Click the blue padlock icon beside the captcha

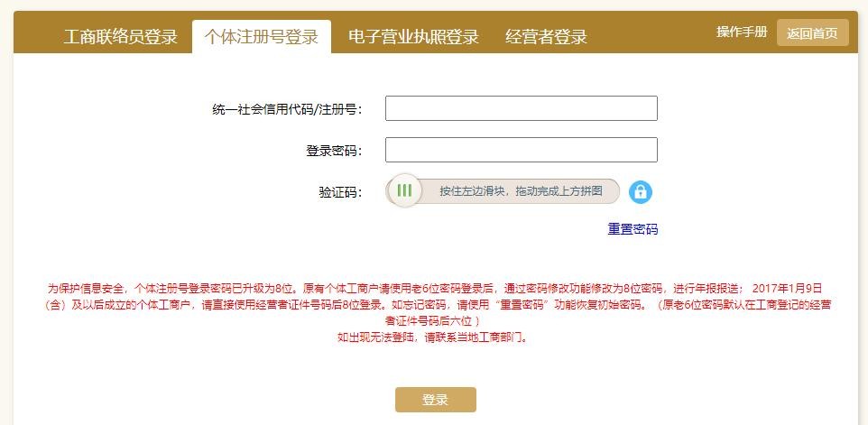[x=640, y=192]
